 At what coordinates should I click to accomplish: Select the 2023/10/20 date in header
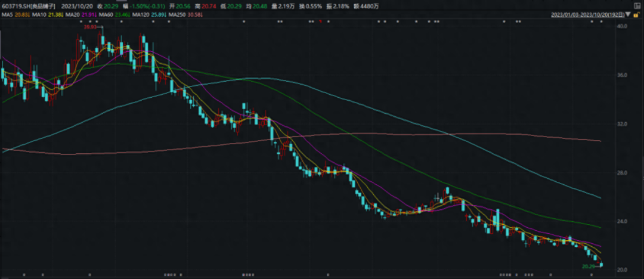tap(77, 6)
